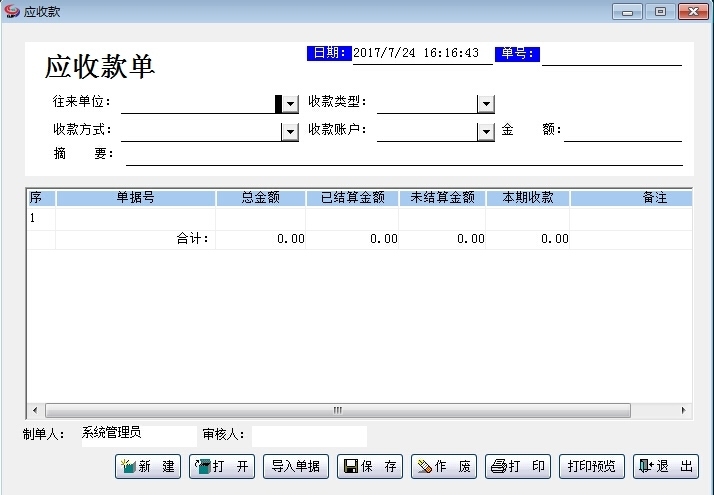Click the 打开 (Open) button
714x495 pixels.
(x=222, y=466)
